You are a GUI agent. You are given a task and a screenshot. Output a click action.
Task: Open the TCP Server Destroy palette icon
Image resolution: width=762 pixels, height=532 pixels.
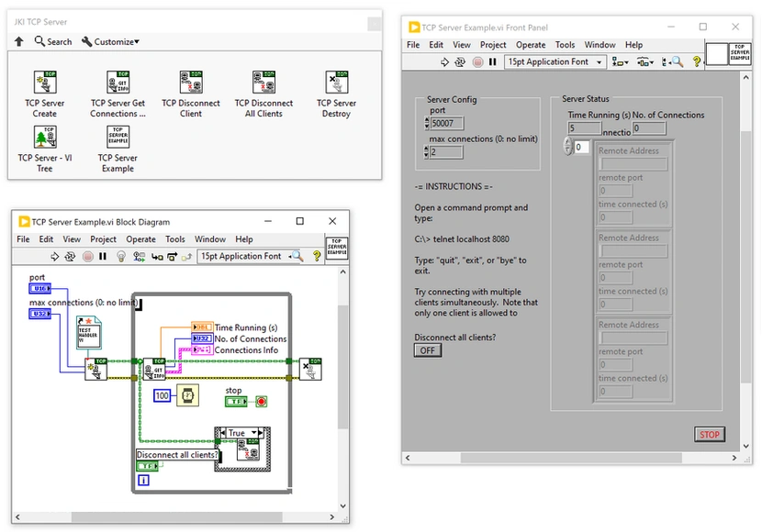pyautogui.click(x=336, y=82)
